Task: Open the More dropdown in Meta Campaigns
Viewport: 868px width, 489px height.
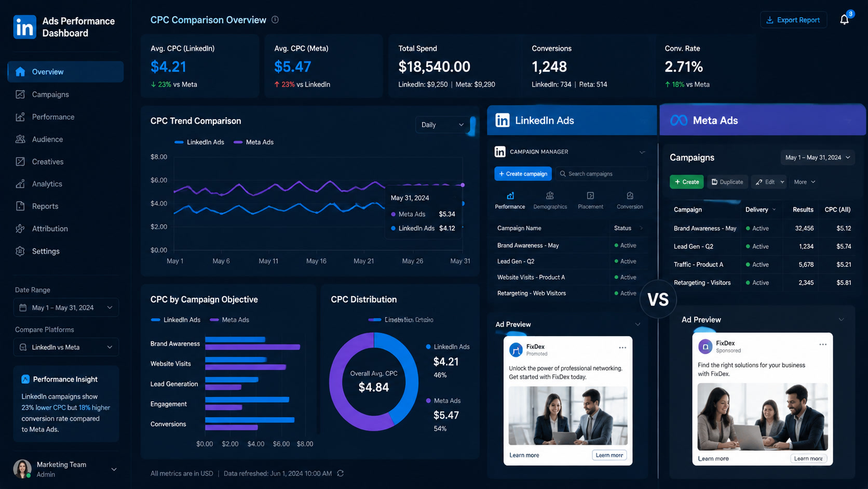Action: pos(805,182)
